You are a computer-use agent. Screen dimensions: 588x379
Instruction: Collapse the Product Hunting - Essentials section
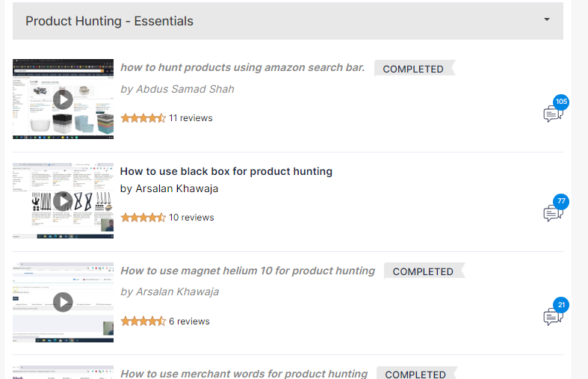547,20
